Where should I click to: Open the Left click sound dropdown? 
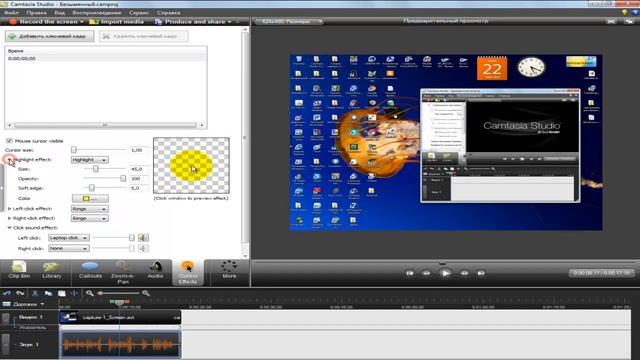click(x=69, y=238)
